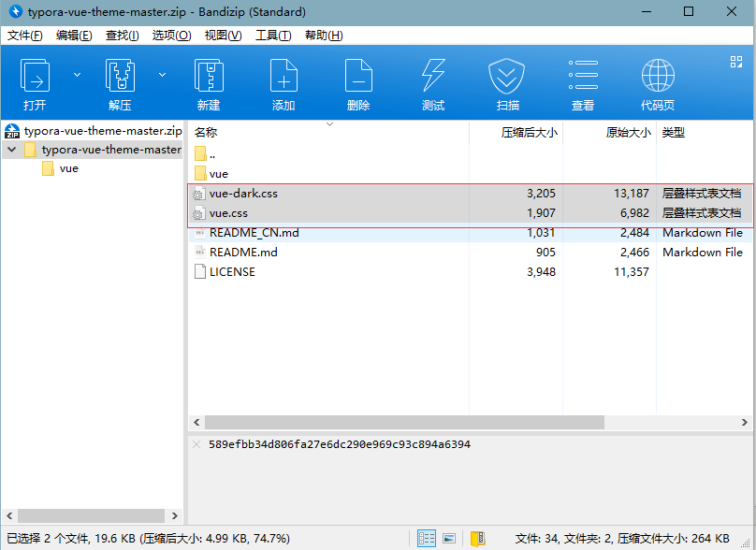
Task: Click the Markdown File type of README.md
Action: (x=703, y=253)
